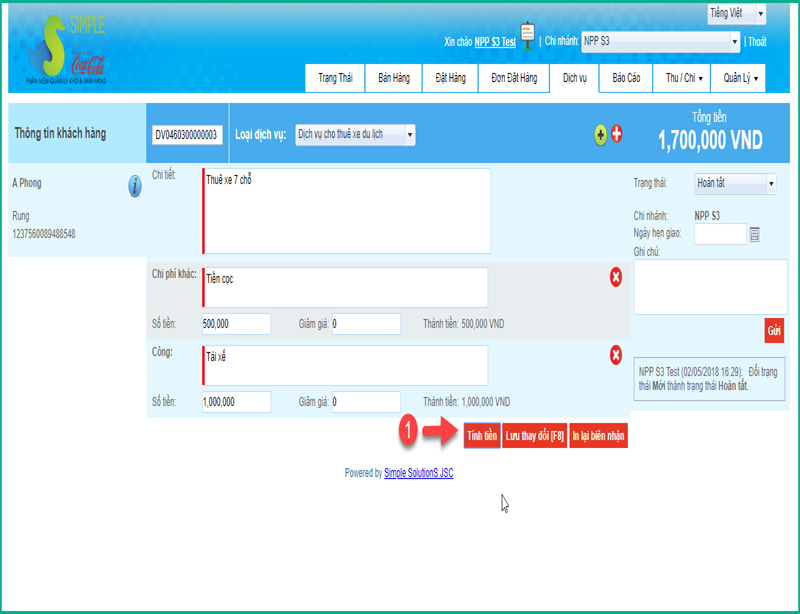
Task: Click the Thoát logout link
Action: coord(757,42)
